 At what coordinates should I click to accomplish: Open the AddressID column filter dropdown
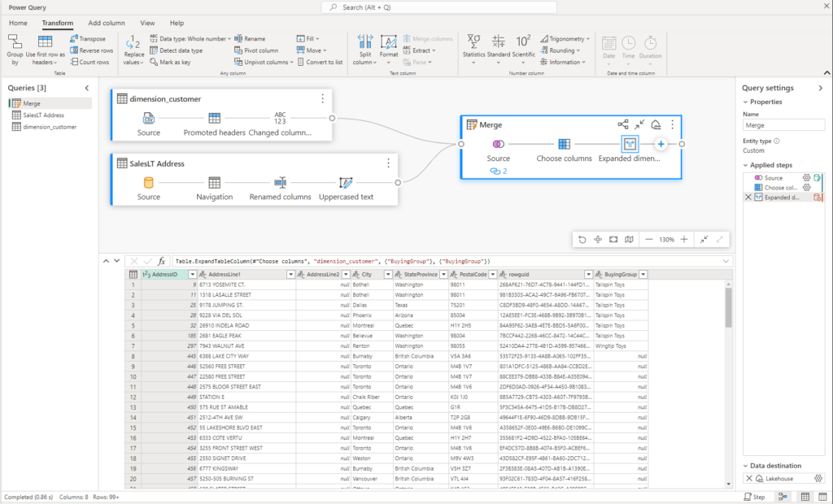192,275
